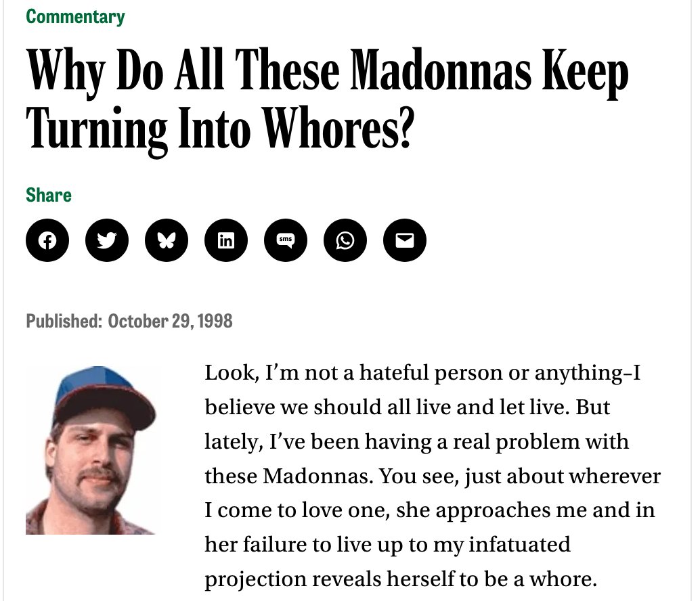Click the line "believe we should all live"
Screen dimensions: 700x601
point(407,407)
